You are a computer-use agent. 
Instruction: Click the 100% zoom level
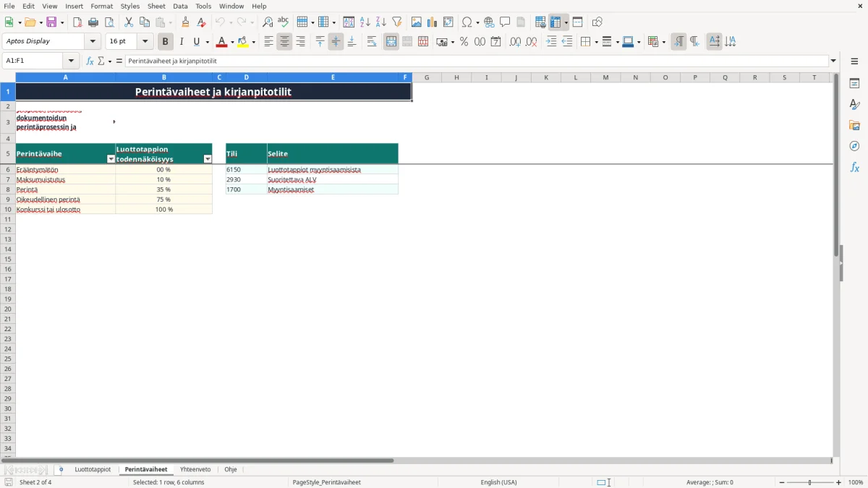tap(856, 482)
